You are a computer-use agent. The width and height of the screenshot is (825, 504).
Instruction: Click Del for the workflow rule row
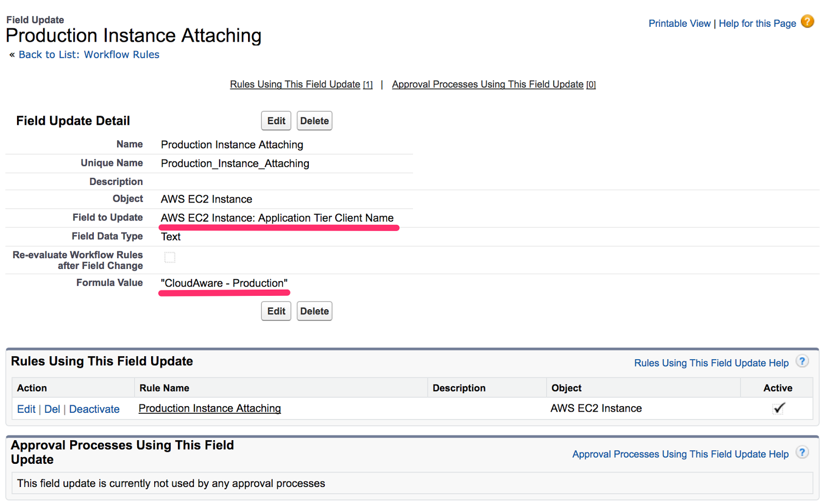(52, 409)
